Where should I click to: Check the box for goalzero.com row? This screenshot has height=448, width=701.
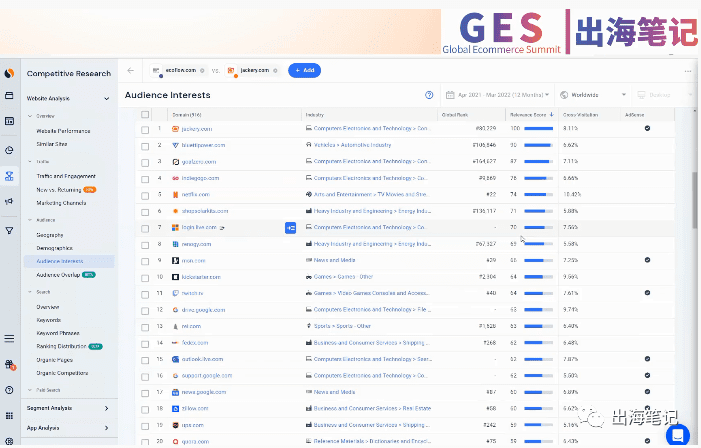(145, 163)
